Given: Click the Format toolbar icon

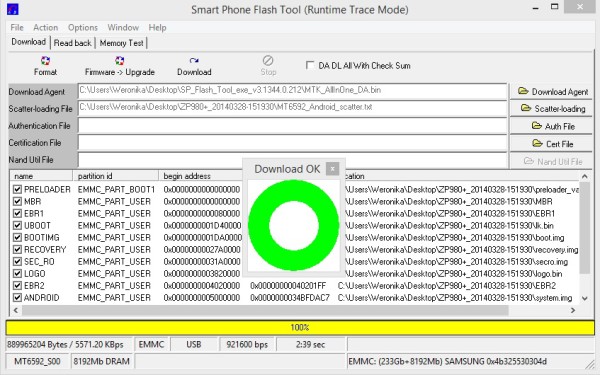Looking at the screenshot, I should [45, 61].
